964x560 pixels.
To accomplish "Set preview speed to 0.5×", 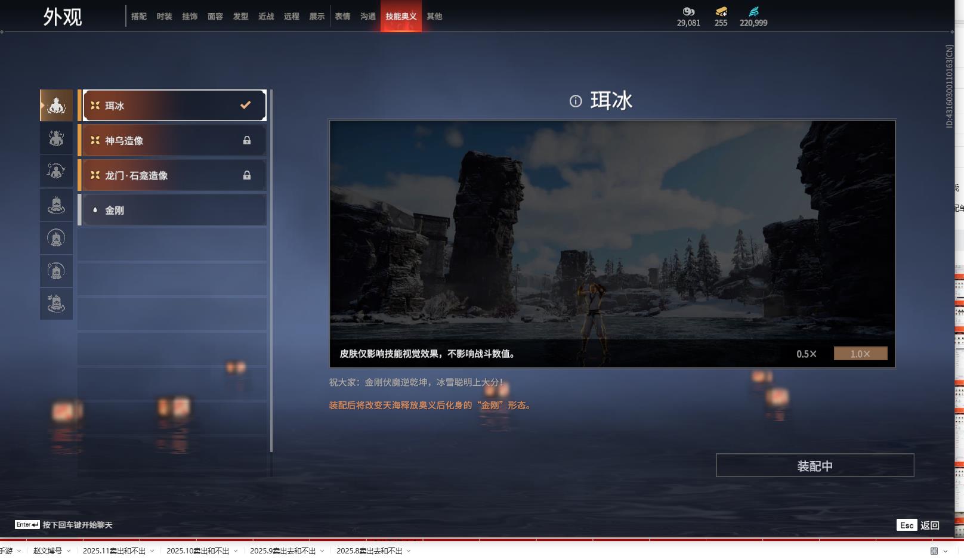I will point(807,354).
